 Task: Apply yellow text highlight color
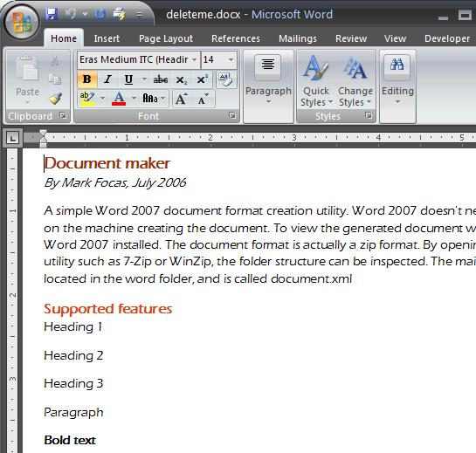(x=87, y=99)
